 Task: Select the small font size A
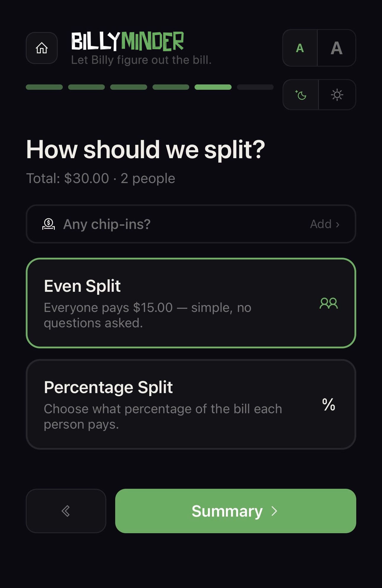pyautogui.click(x=300, y=48)
